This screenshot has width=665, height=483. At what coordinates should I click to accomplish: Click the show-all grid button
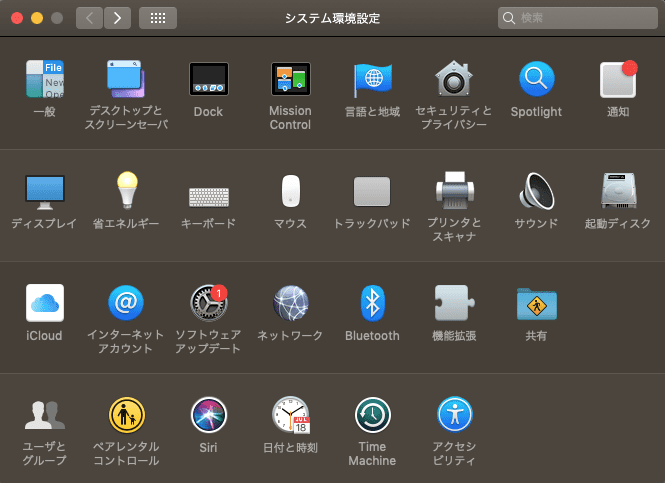(x=158, y=18)
